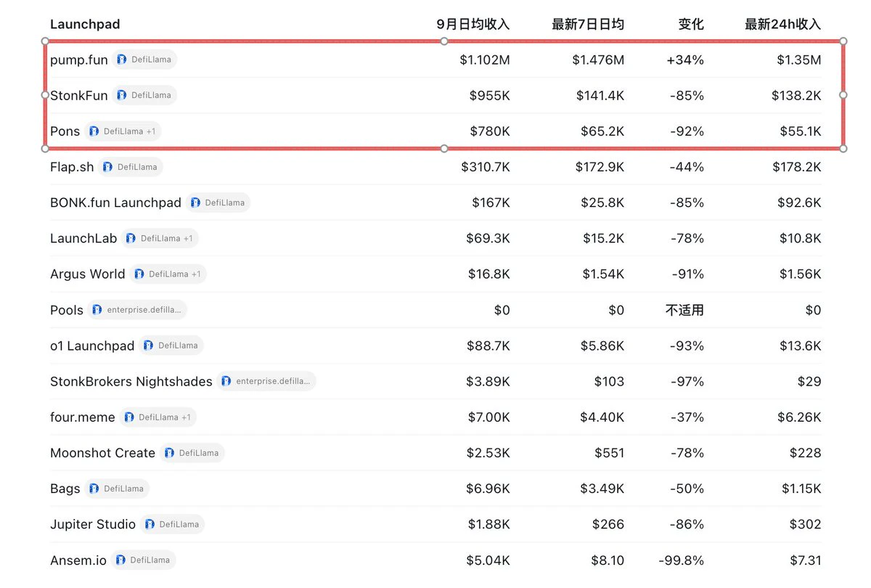Open the DefiLlama badge on the Flap.sh row
Viewport: 871px width, 588px height.
(x=131, y=167)
